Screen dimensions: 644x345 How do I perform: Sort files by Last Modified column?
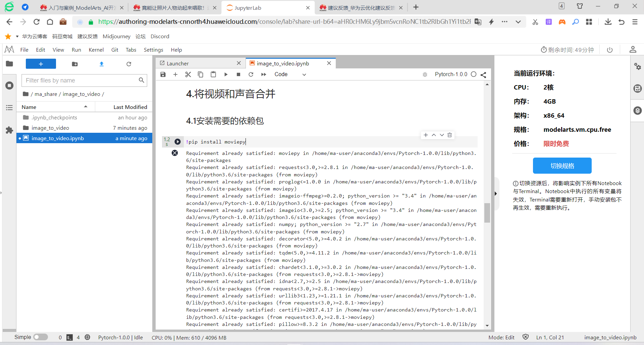(x=124, y=107)
